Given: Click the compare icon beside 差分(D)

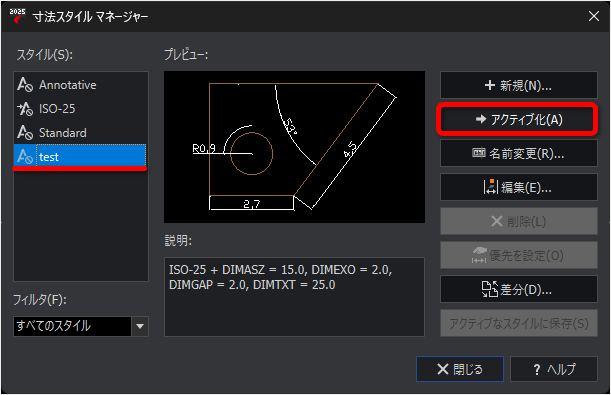Looking at the screenshot, I should pyautogui.click(x=489, y=289).
